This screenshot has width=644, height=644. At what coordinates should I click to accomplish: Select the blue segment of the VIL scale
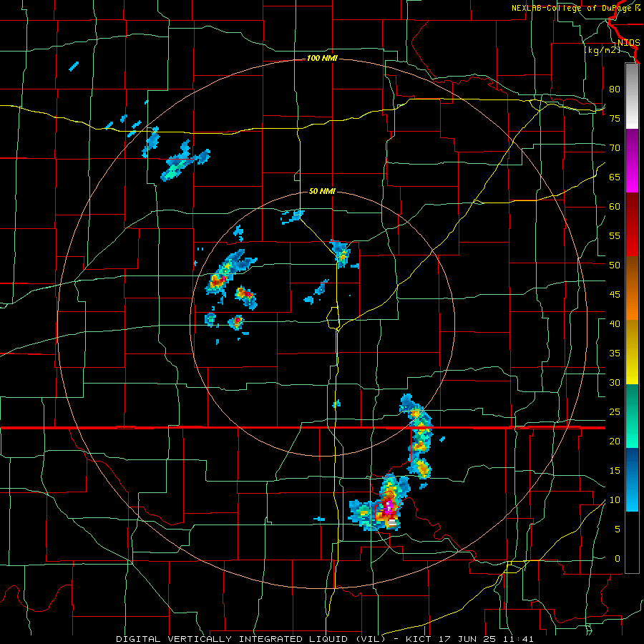point(632,479)
